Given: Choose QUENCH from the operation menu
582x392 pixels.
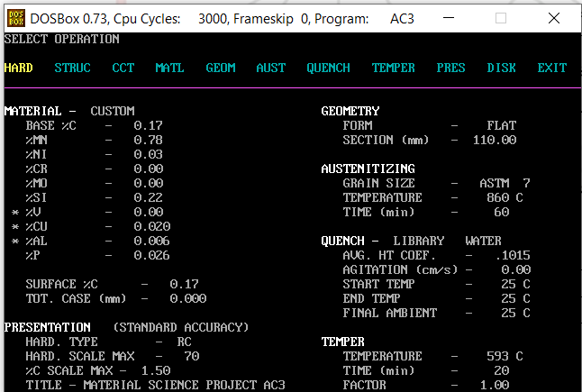Looking at the screenshot, I should coord(328,68).
